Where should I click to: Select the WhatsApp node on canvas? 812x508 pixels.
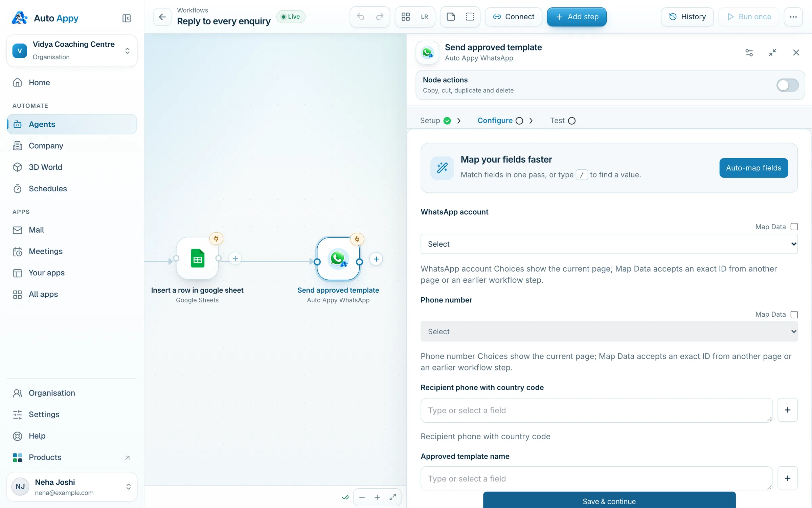coord(338,259)
